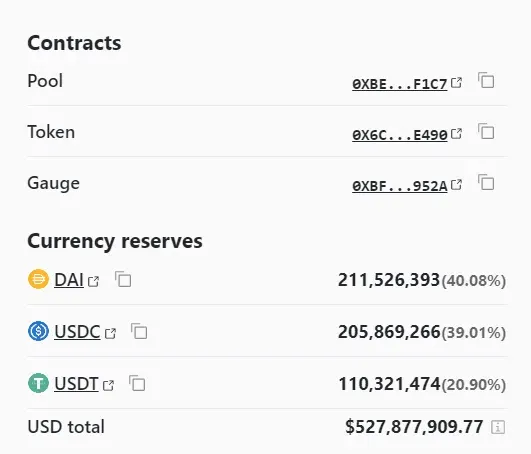Open the DAI currency link
Viewport: 531px width, 454px height.
click(69, 280)
